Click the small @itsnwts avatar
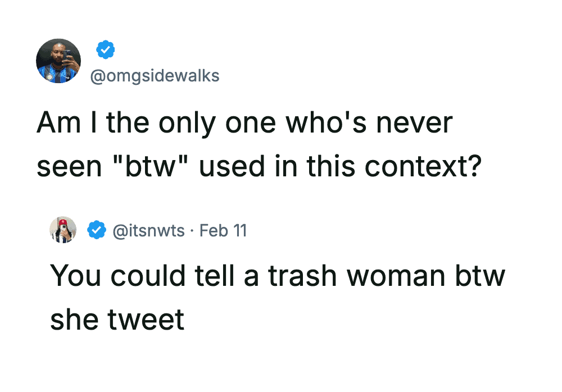The height and width of the screenshot is (392, 562). (x=63, y=230)
